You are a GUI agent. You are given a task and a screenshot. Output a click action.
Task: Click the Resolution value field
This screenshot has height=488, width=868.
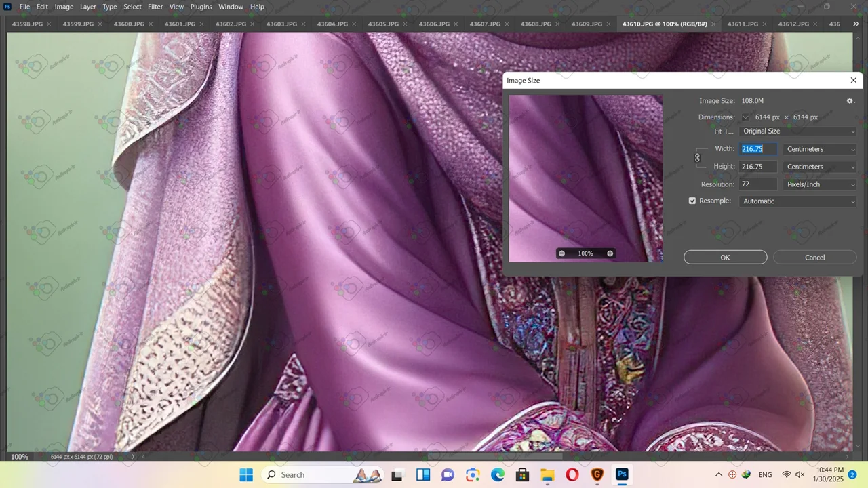click(x=758, y=184)
